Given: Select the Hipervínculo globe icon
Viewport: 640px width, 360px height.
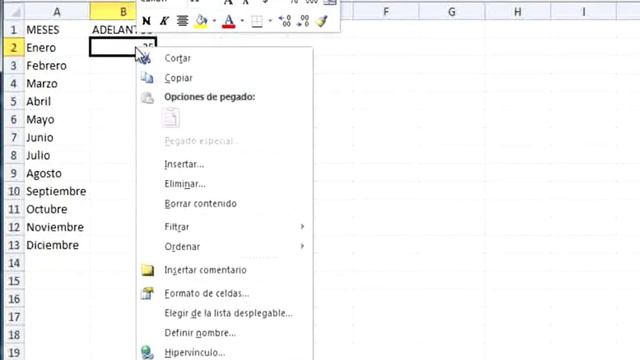Looking at the screenshot, I should pos(147,353).
